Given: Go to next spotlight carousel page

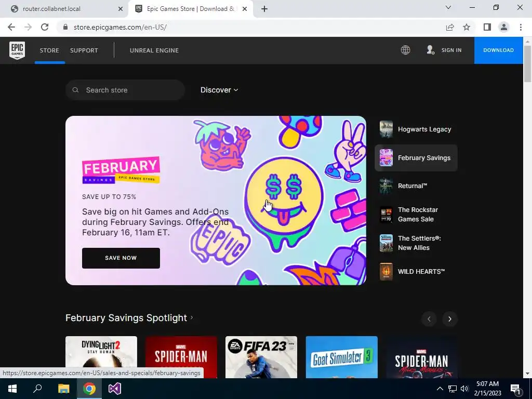Looking at the screenshot, I should pos(450,319).
